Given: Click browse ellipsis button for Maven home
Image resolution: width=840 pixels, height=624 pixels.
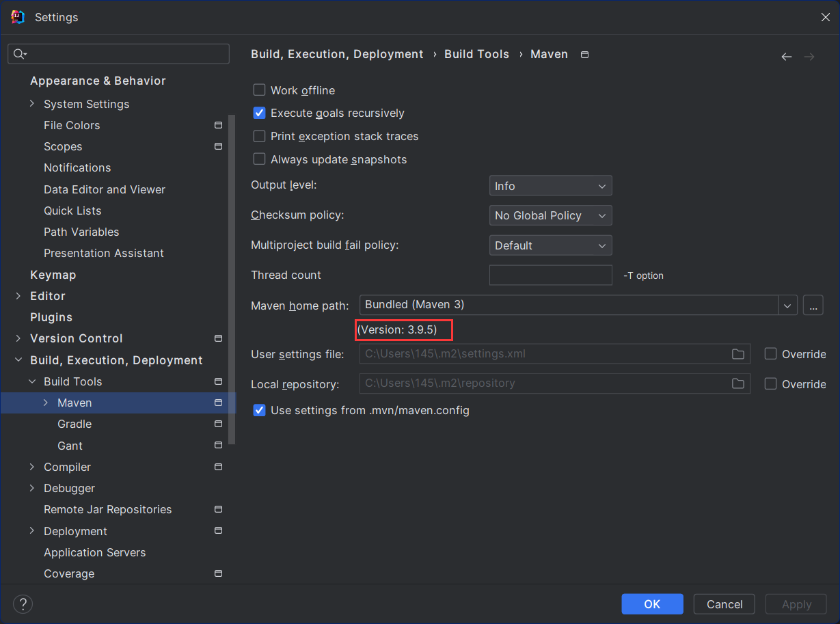Looking at the screenshot, I should click(x=813, y=305).
